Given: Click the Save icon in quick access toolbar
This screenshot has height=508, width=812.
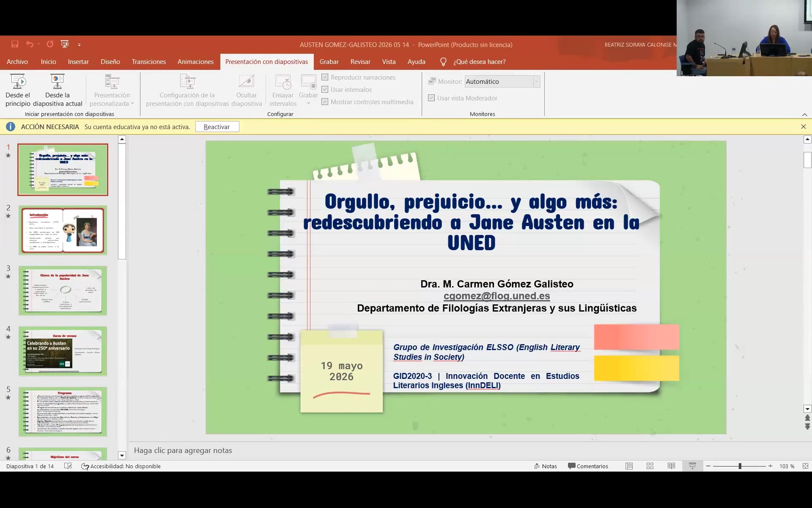Looking at the screenshot, I should (x=15, y=44).
